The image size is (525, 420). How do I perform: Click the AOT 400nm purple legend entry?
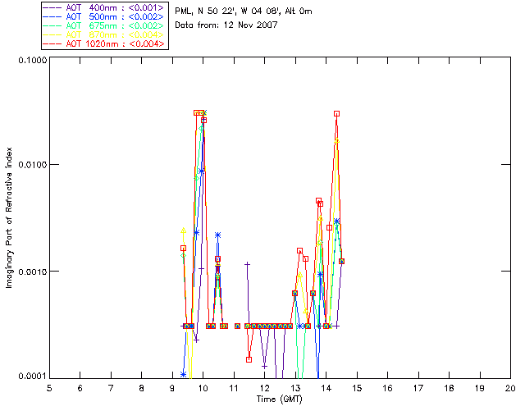pyautogui.click(x=105, y=7)
